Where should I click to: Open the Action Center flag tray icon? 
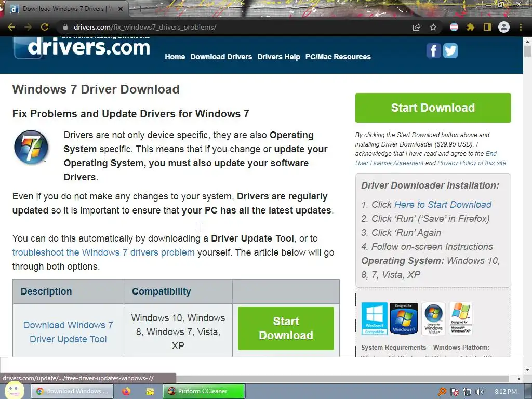[454, 392]
